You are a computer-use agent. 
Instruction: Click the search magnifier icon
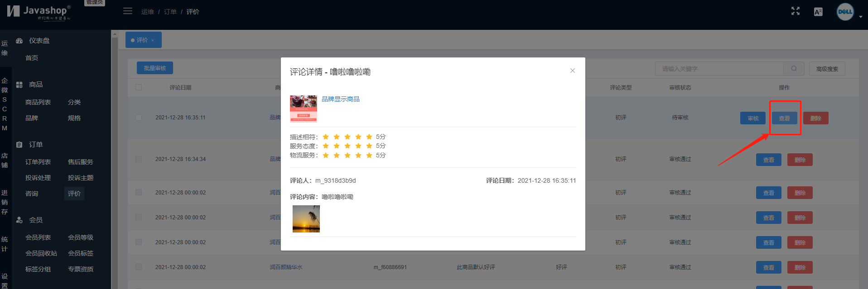(794, 69)
